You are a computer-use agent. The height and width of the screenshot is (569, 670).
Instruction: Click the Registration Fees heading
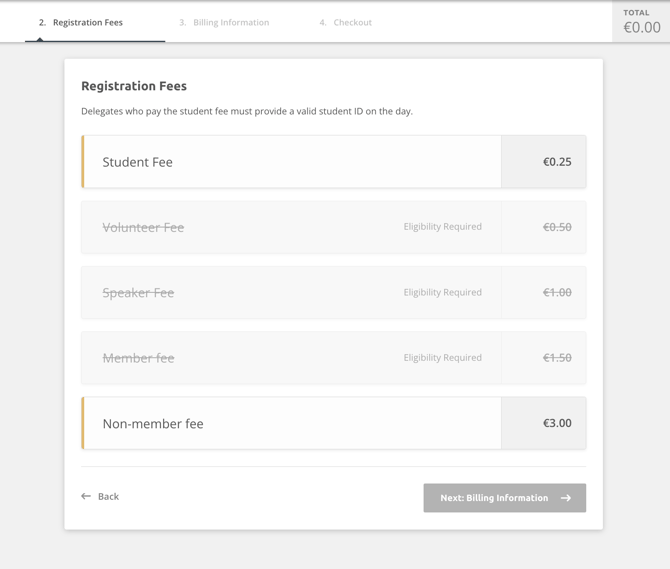click(x=134, y=86)
